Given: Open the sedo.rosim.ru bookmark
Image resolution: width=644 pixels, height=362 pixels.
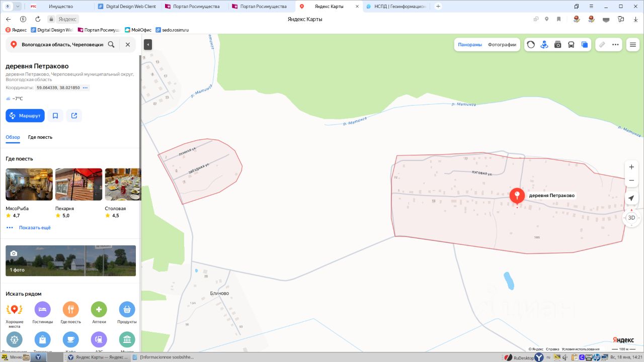Looking at the screenshot, I should pyautogui.click(x=172, y=30).
